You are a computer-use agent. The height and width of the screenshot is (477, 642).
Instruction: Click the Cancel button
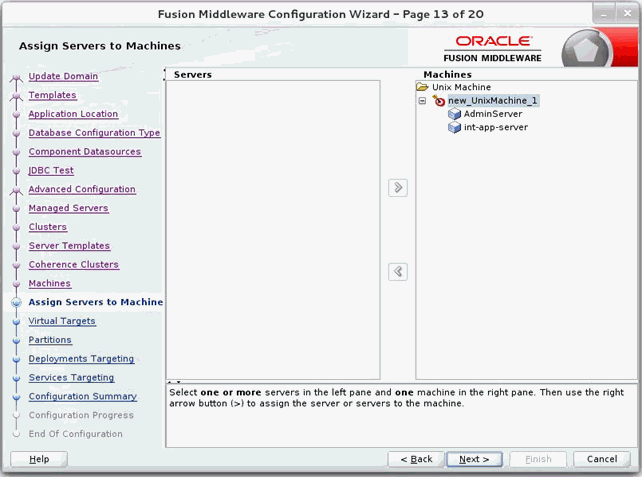pos(602,459)
